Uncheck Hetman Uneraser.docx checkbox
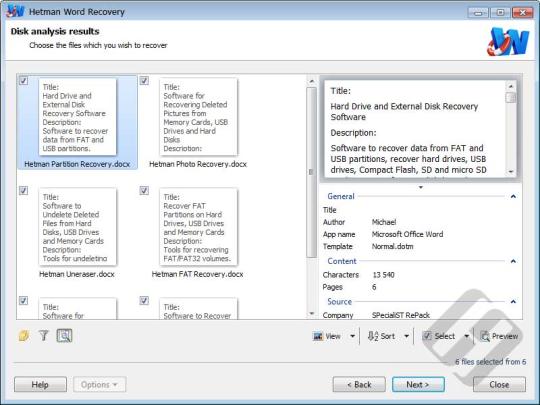This screenshot has height=405, width=540. point(23,190)
